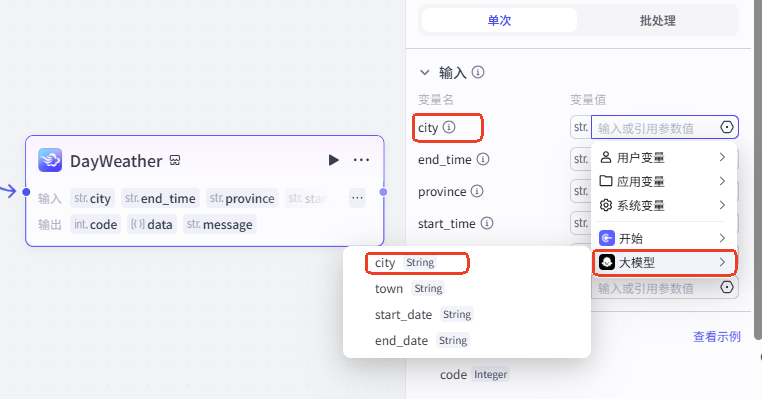This screenshot has height=399, width=762.
Task: Select city String from 大模型 outputs
Action: tap(467, 263)
